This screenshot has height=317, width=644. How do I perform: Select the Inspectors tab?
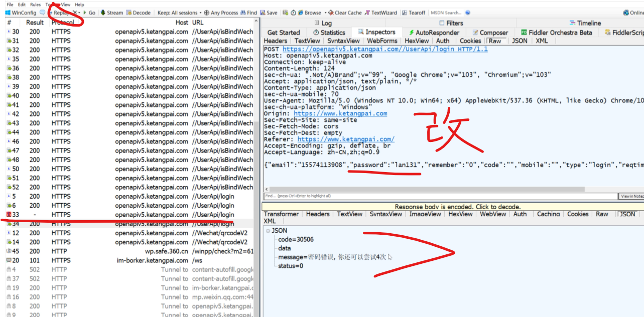[376, 32]
